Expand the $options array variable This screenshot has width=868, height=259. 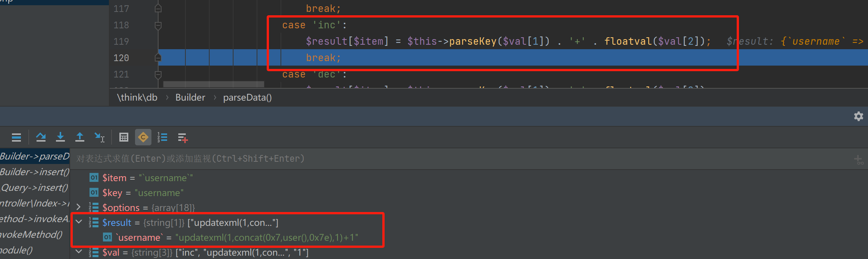78,207
